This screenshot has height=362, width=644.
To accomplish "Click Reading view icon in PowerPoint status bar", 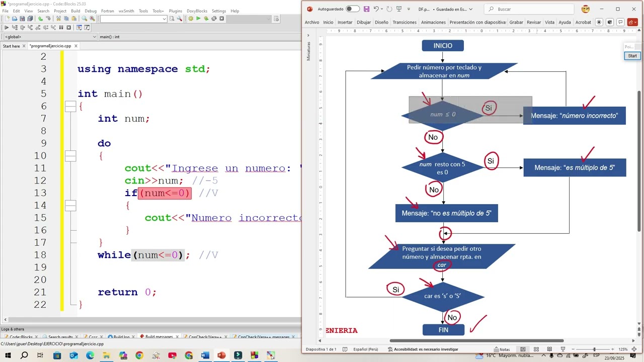I will point(549,349).
